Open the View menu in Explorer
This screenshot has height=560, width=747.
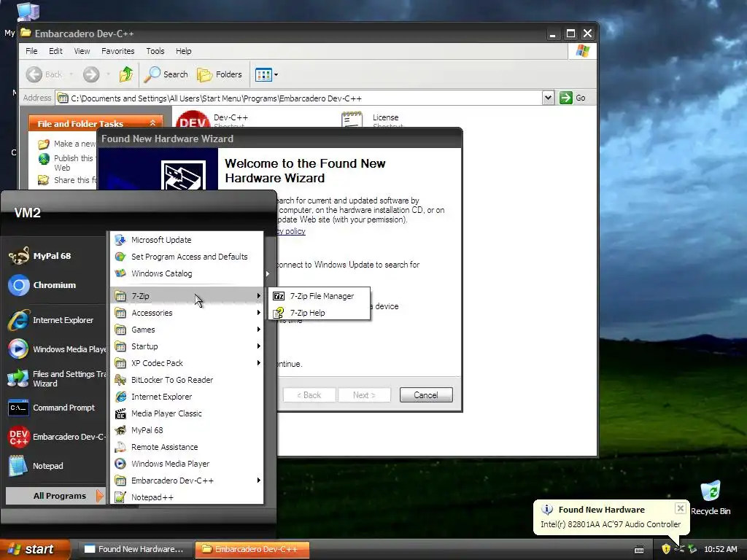[x=82, y=51]
